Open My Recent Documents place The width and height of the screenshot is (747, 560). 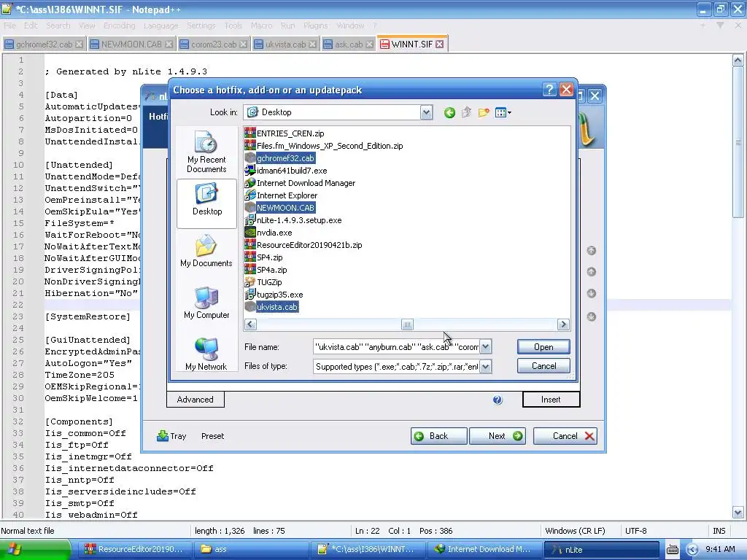click(x=206, y=152)
